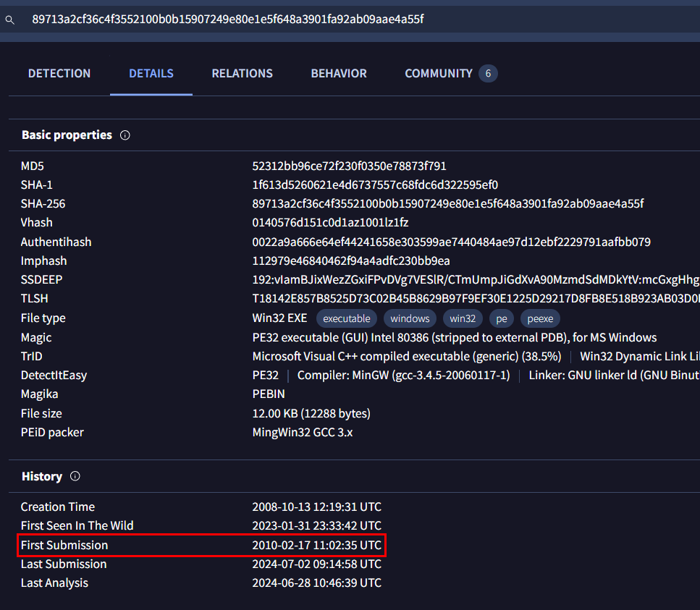Open History section info icon
Viewport: 700px width, 610px height.
(x=75, y=476)
